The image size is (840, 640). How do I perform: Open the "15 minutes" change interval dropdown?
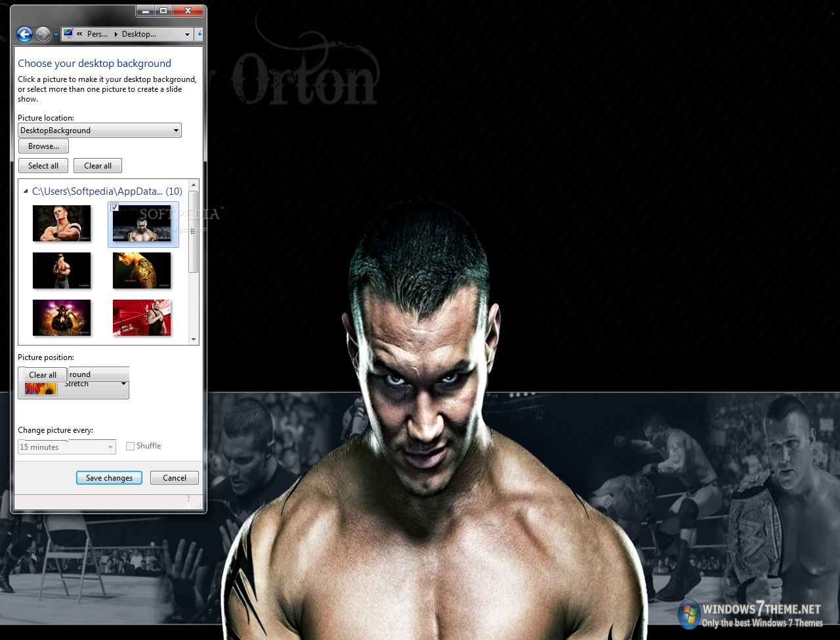[67, 447]
